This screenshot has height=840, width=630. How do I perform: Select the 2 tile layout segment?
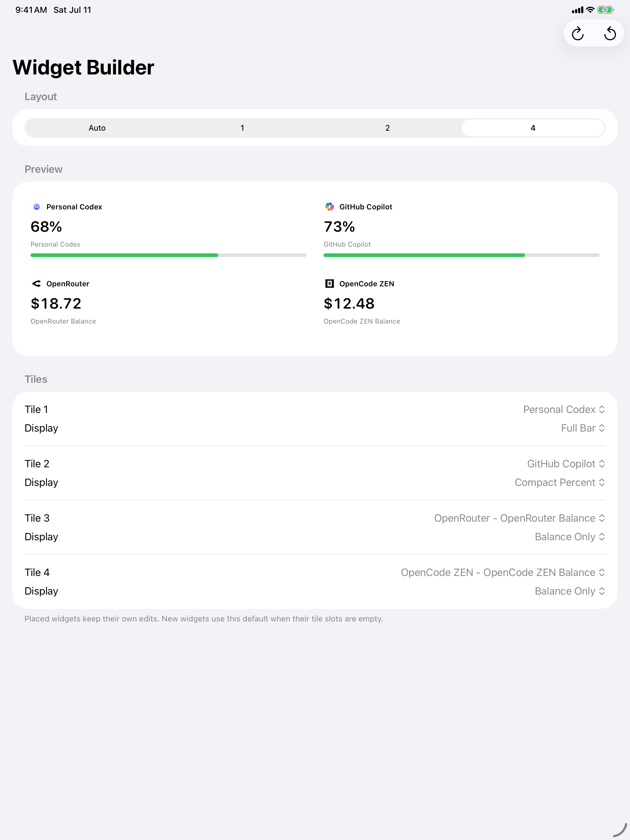(x=387, y=128)
